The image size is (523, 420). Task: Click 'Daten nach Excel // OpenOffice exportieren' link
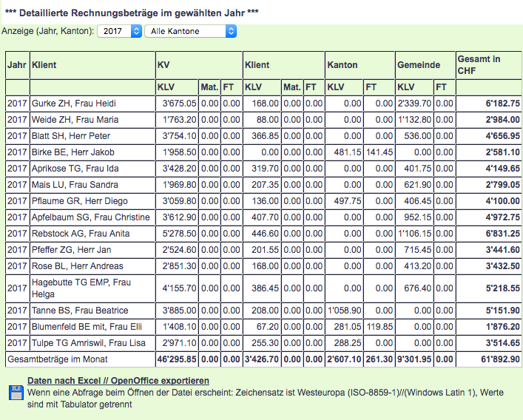click(123, 380)
